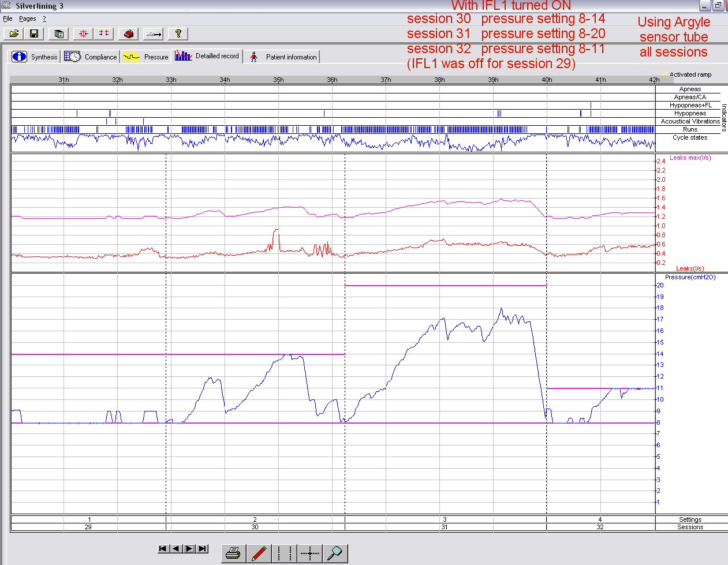Open the Patient information tab
Viewport: 728px width, 565px height.
[x=283, y=57]
